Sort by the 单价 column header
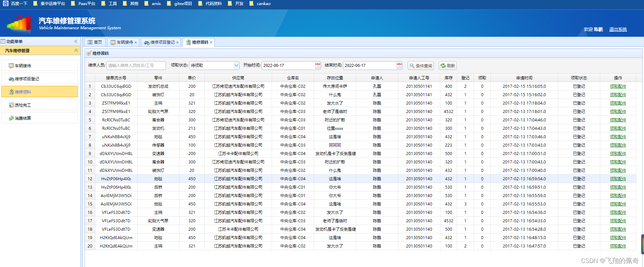The height and width of the screenshot is (267, 644). click(x=192, y=78)
